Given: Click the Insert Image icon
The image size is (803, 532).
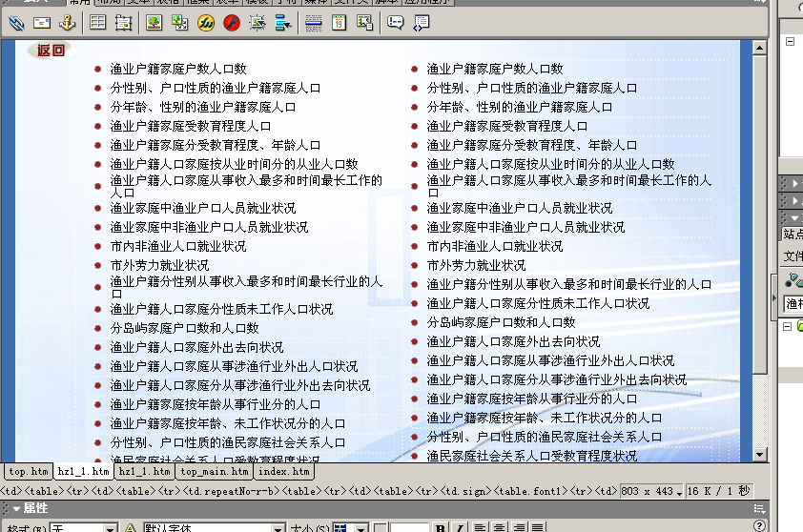Looking at the screenshot, I should point(154,23).
